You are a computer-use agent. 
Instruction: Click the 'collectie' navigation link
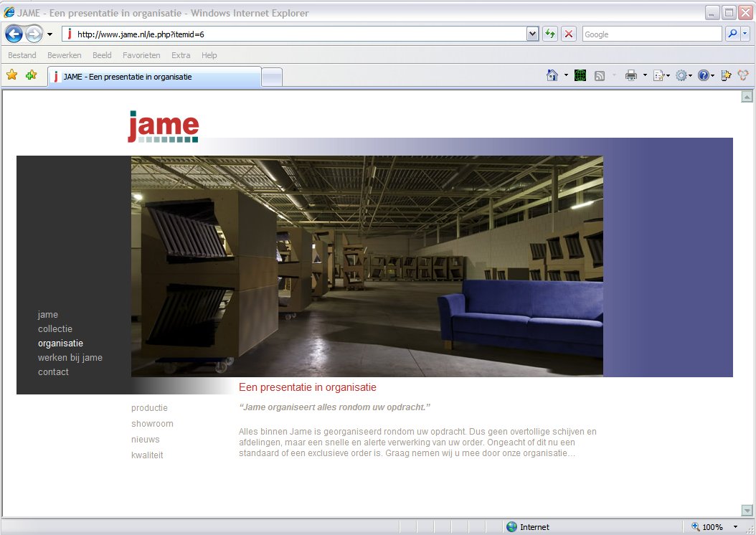coord(55,329)
